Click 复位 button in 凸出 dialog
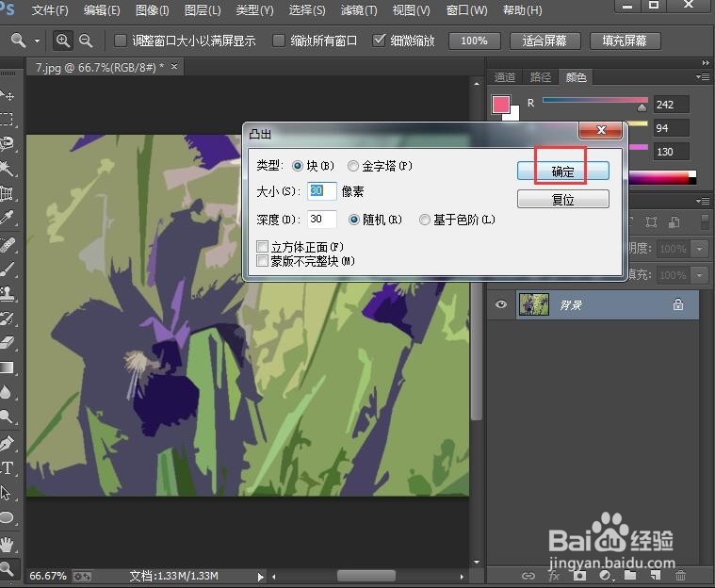Screen dimensions: 715x588 (x=562, y=200)
